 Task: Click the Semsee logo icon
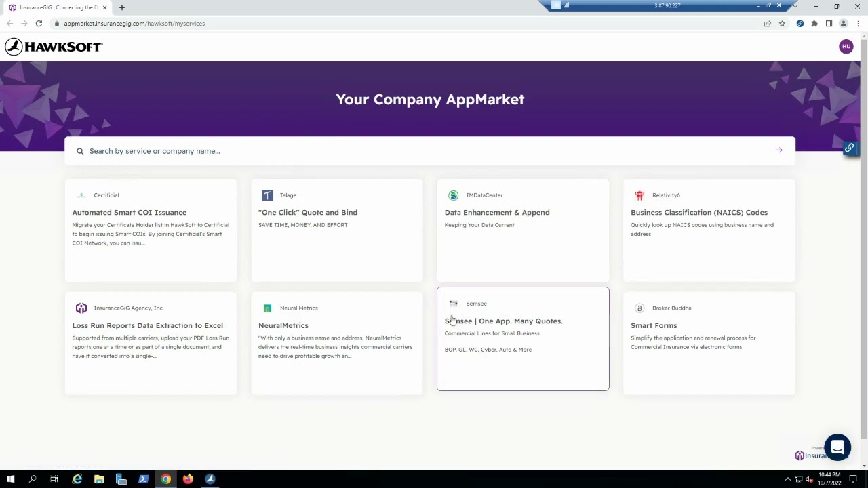tap(453, 304)
